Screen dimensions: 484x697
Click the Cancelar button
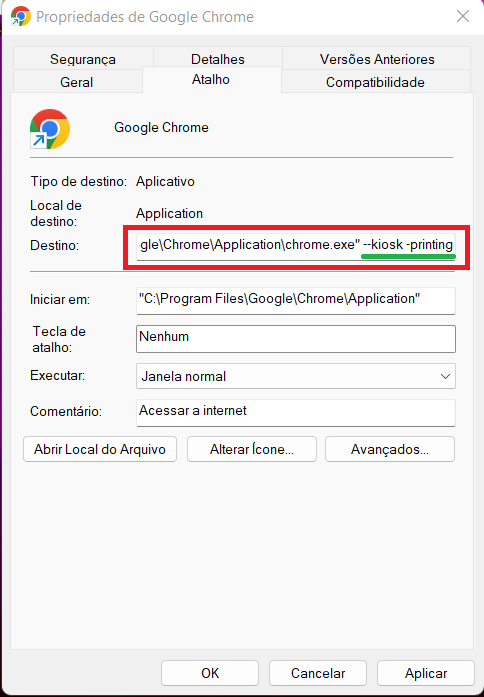click(318, 673)
